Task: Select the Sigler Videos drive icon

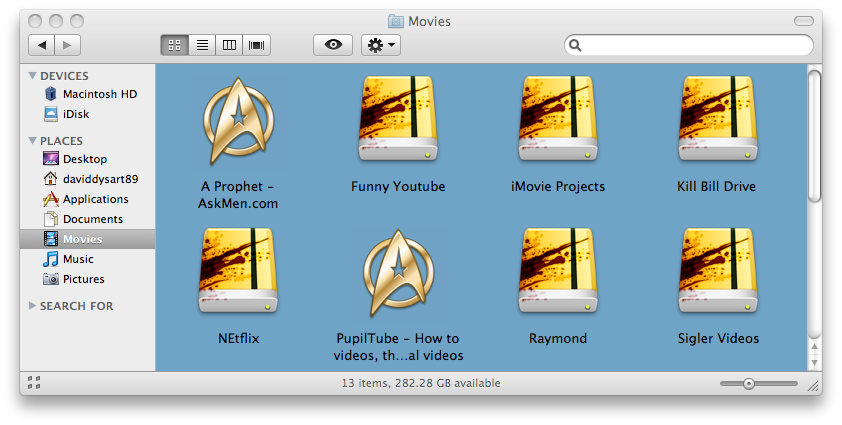Action: pyautogui.click(x=718, y=271)
